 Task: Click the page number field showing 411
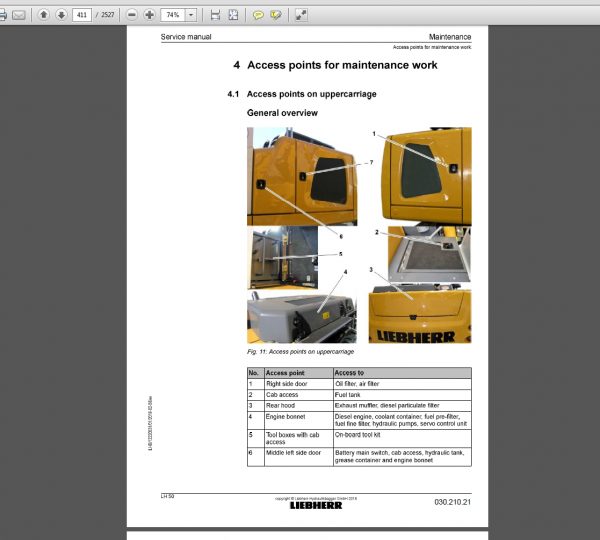click(x=82, y=15)
